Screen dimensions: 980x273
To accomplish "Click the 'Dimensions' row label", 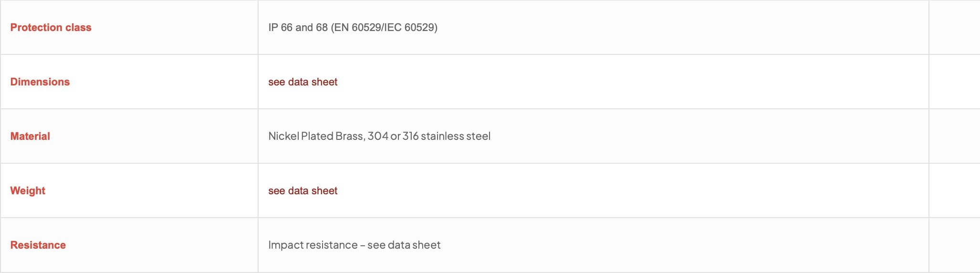I will (x=40, y=82).
